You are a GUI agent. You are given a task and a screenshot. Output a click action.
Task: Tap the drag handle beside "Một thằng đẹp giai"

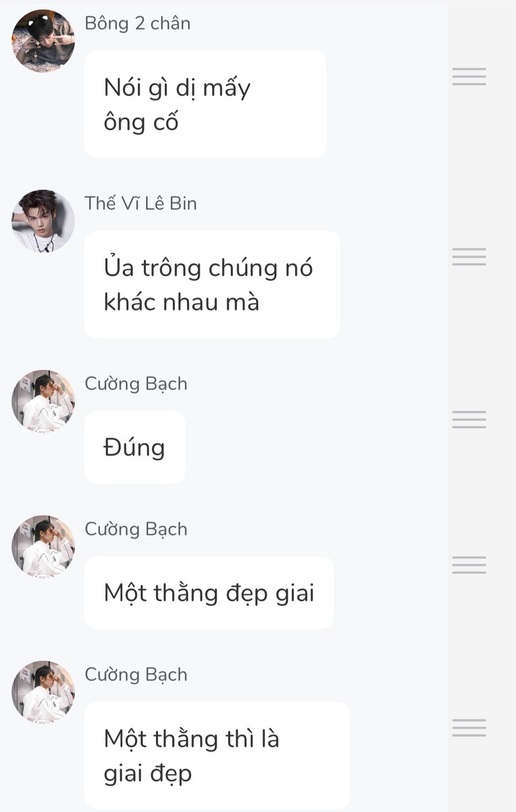tap(469, 565)
